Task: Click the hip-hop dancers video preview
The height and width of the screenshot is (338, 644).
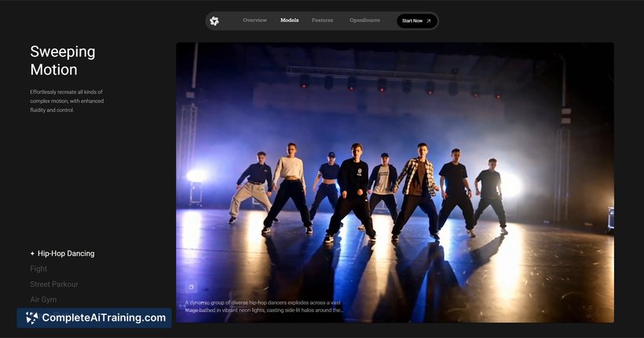Action: 395,182
